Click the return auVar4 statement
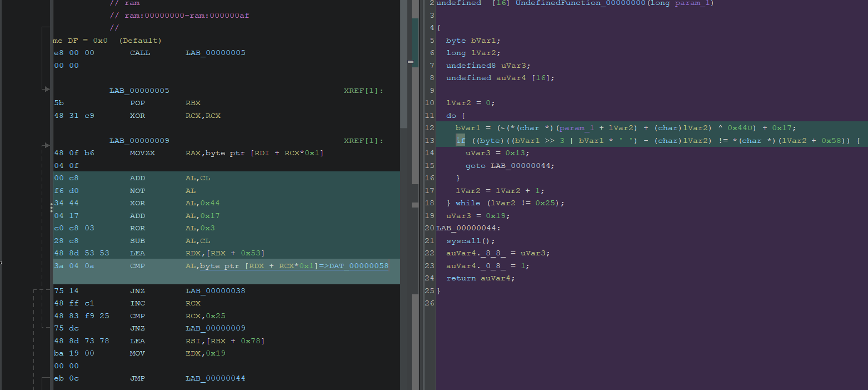Image resolution: width=868 pixels, height=390 pixels. pyautogui.click(x=481, y=278)
